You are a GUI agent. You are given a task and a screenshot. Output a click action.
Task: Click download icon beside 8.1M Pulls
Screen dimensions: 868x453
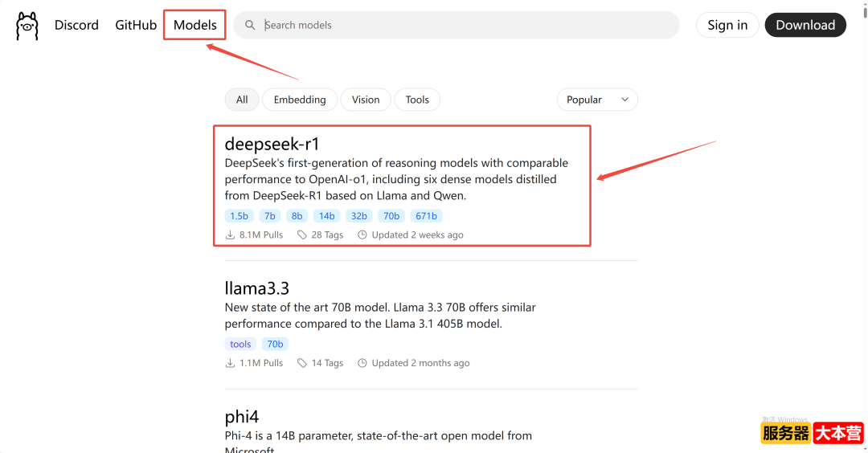(x=230, y=235)
